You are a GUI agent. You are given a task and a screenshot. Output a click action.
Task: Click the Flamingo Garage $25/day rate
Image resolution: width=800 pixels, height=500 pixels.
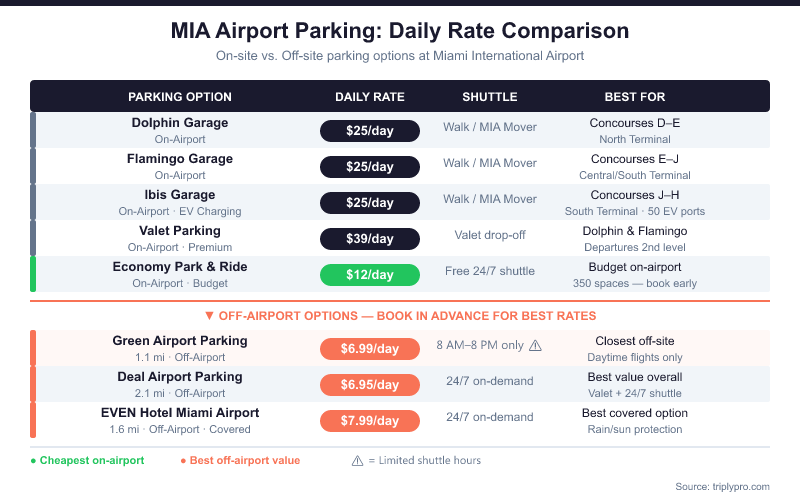click(x=370, y=167)
